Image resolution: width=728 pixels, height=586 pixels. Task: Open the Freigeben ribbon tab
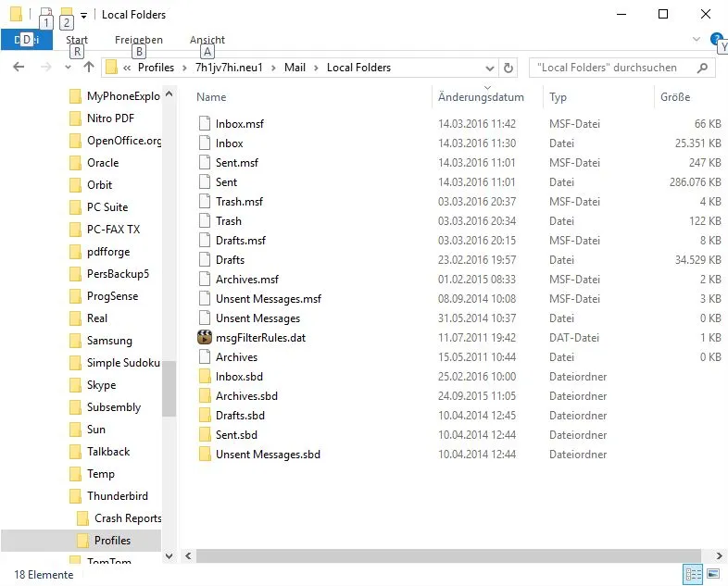[x=139, y=40]
